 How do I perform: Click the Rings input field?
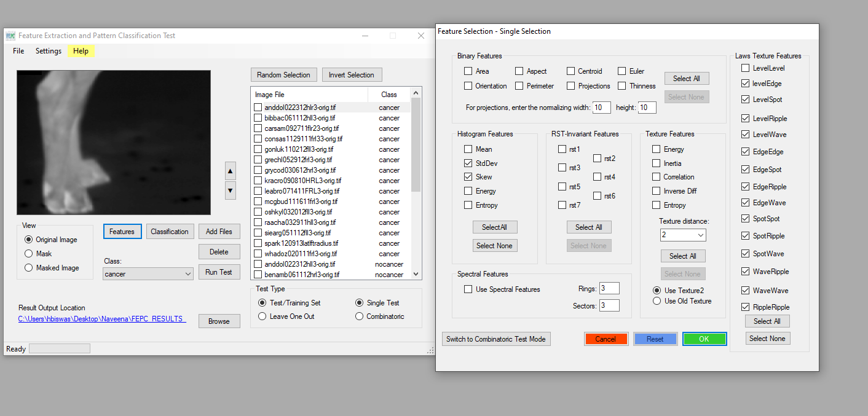click(609, 288)
